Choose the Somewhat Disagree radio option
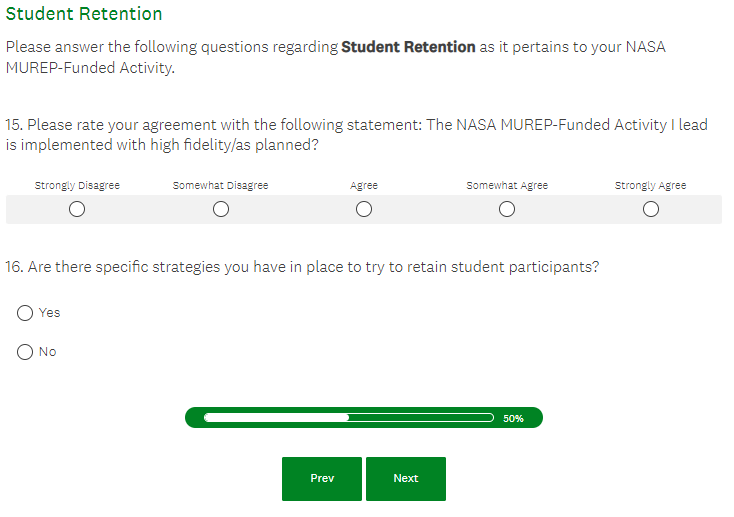 click(221, 209)
